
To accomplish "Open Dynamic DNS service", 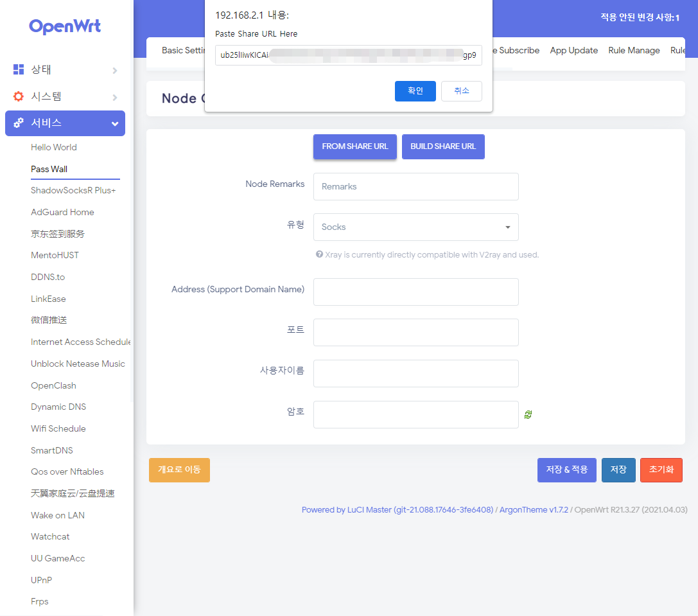I will coord(58,407).
